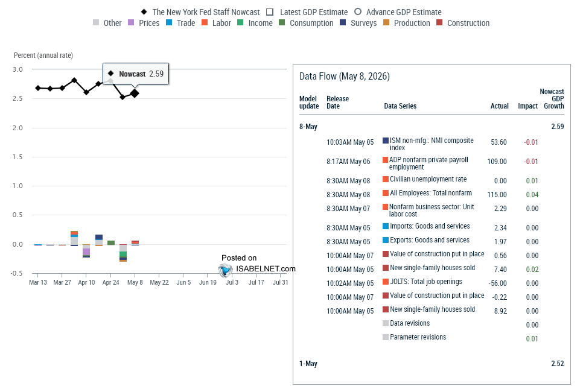Click the Impact column header
This screenshot has width=583, height=392.
(527, 106)
